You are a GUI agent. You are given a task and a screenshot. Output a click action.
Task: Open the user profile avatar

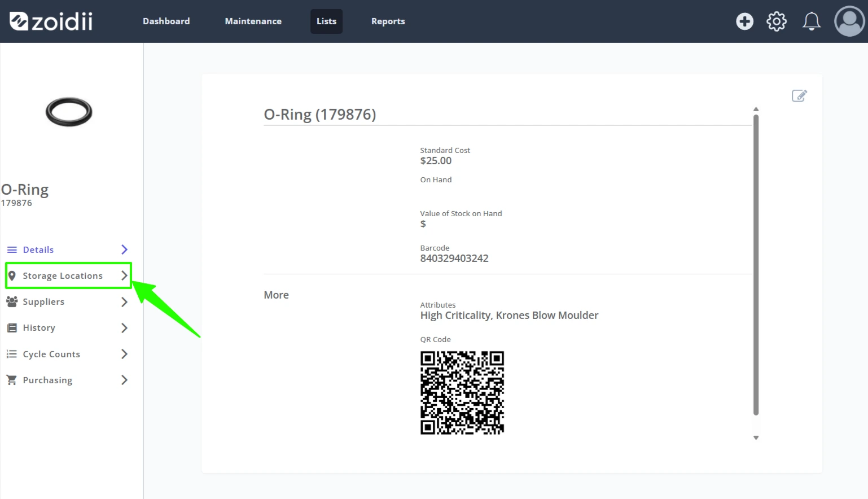[849, 21]
